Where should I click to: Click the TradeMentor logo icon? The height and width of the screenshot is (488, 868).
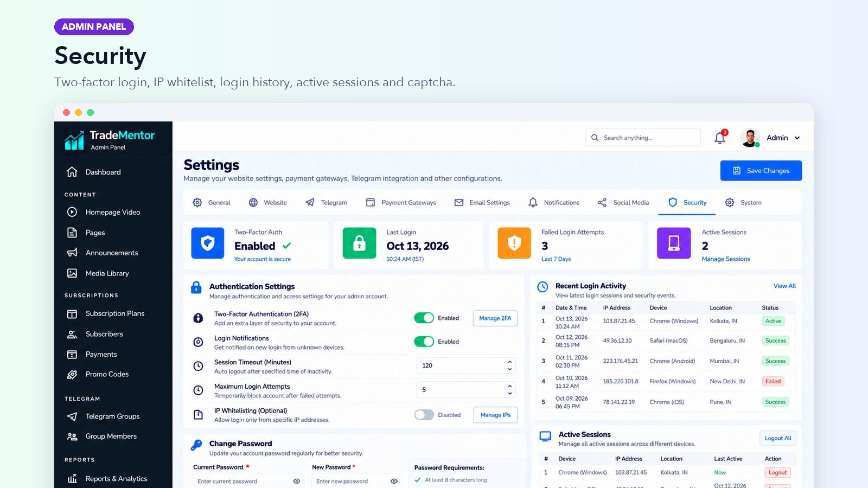[74, 140]
